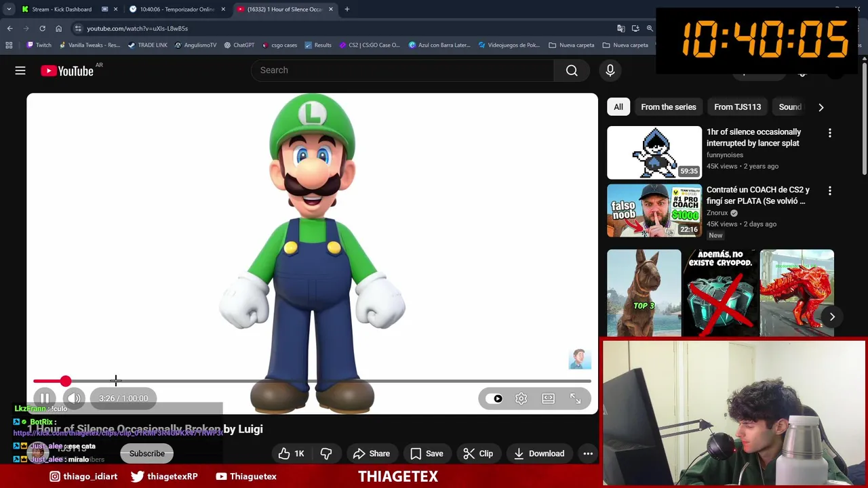Open Vanilla Tweaks bookmark
868x488 pixels.
[x=90, y=45]
